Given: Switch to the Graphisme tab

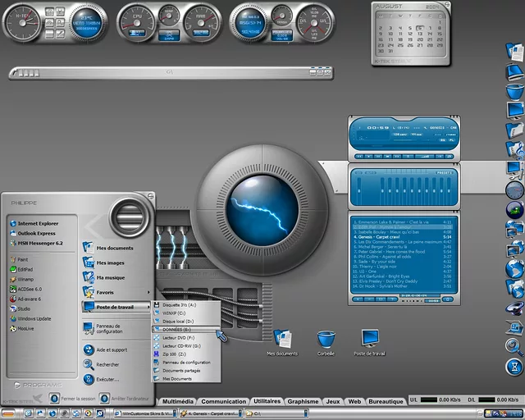Looking at the screenshot, I should point(303,401).
